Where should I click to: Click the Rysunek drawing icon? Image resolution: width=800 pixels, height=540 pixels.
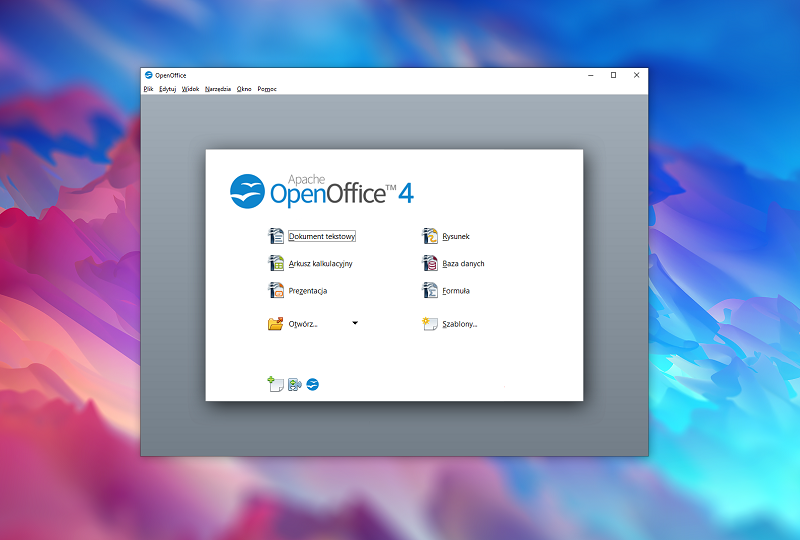[430, 236]
